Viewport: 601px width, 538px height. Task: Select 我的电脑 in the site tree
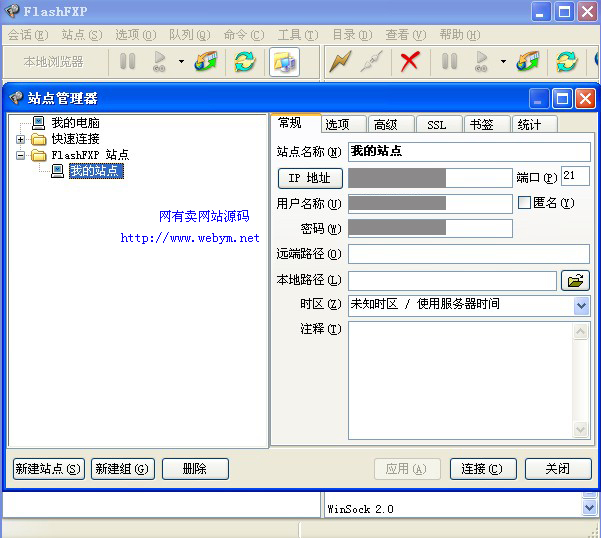click(76, 123)
